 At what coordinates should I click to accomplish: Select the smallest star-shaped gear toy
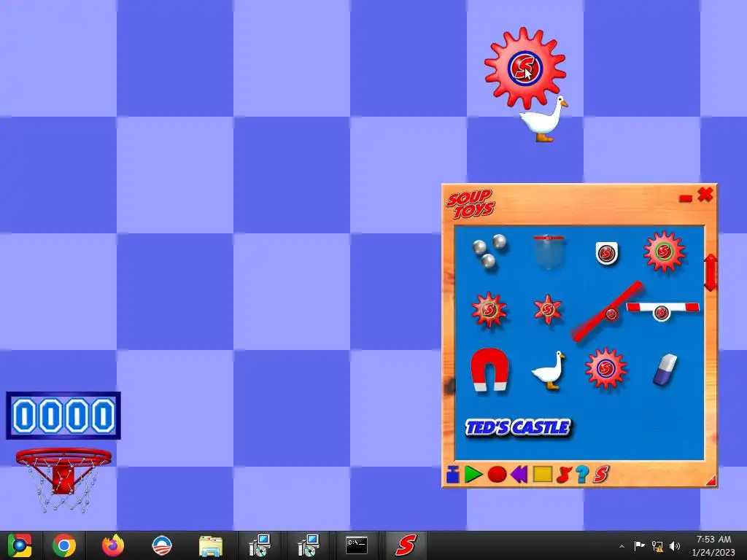point(547,309)
